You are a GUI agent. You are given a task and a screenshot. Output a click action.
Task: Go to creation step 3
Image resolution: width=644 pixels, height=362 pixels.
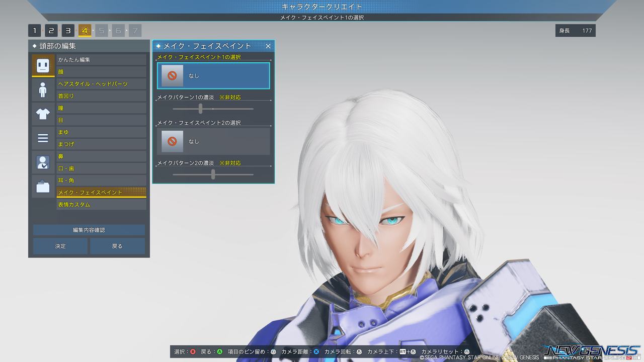click(x=68, y=31)
